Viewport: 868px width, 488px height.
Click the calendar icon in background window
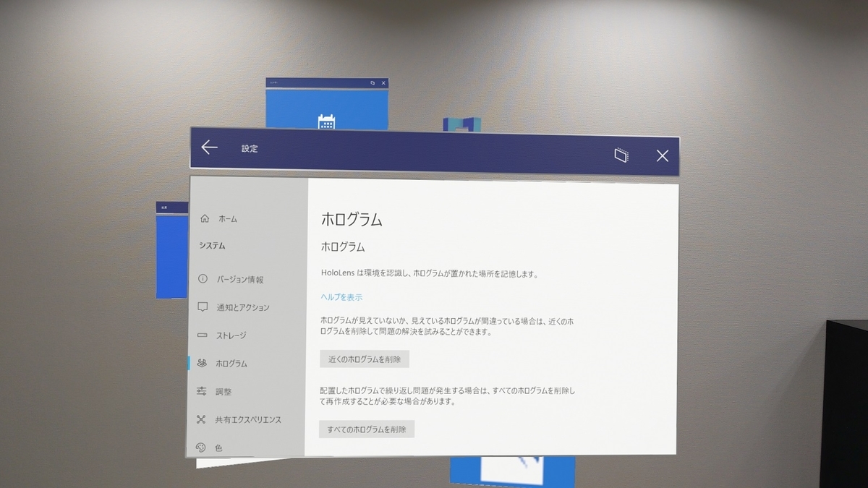pyautogui.click(x=326, y=122)
